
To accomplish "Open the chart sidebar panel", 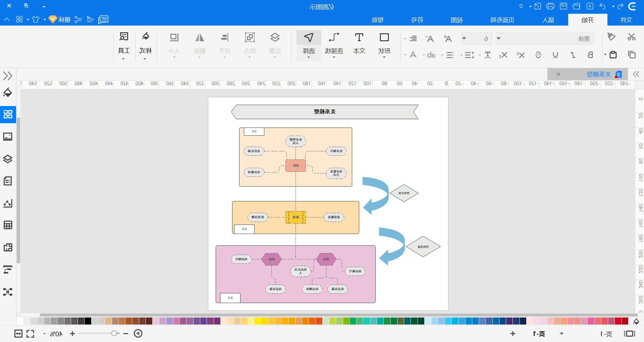I will [8, 203].
